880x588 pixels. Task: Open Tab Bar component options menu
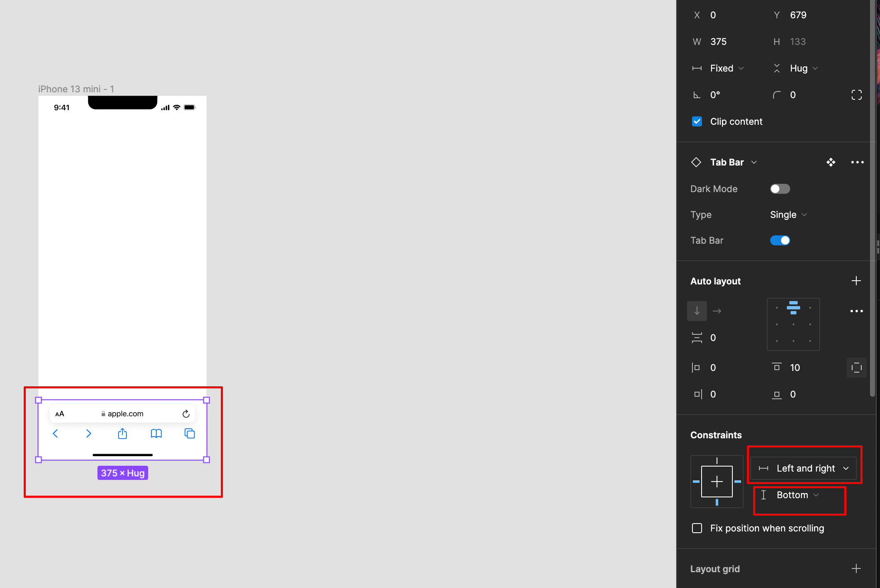tap(857, 162)
